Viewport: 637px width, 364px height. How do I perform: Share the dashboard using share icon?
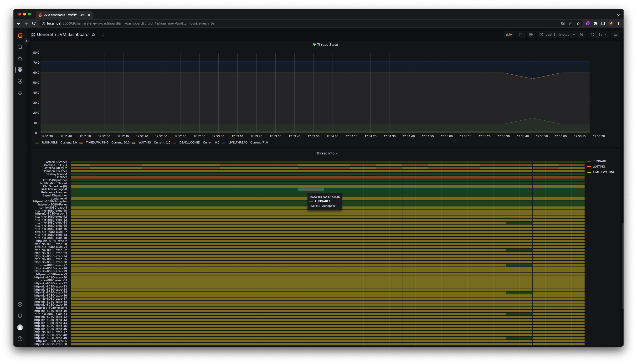(102, 35)
